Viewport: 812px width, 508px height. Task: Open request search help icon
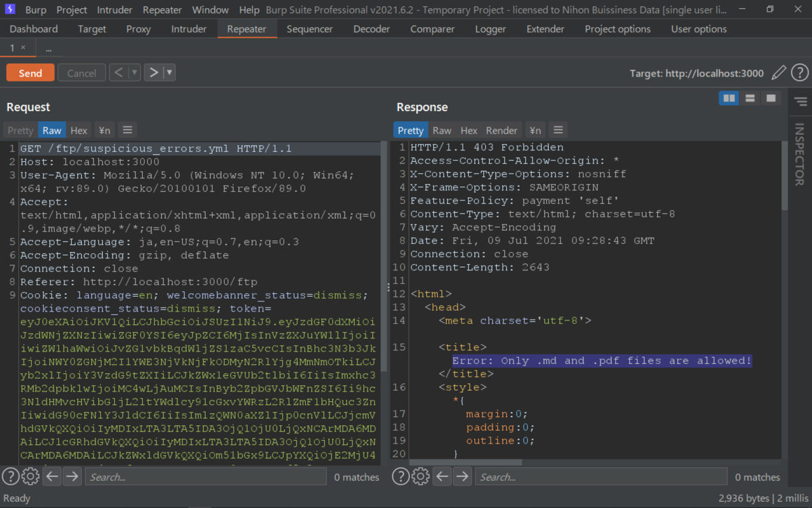pyautogui.click(x=9, y=476)
